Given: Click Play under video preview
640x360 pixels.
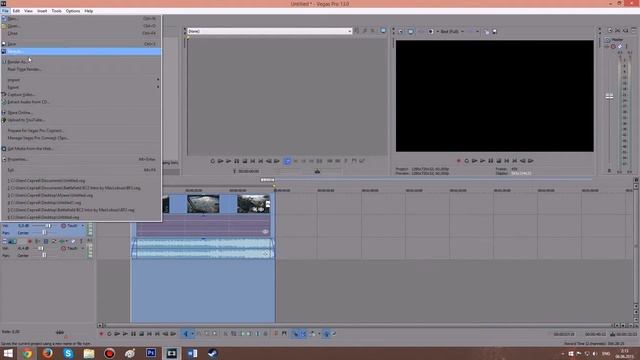Looking at the screenshot, I should pyautogui.click(x=482, y=161).
